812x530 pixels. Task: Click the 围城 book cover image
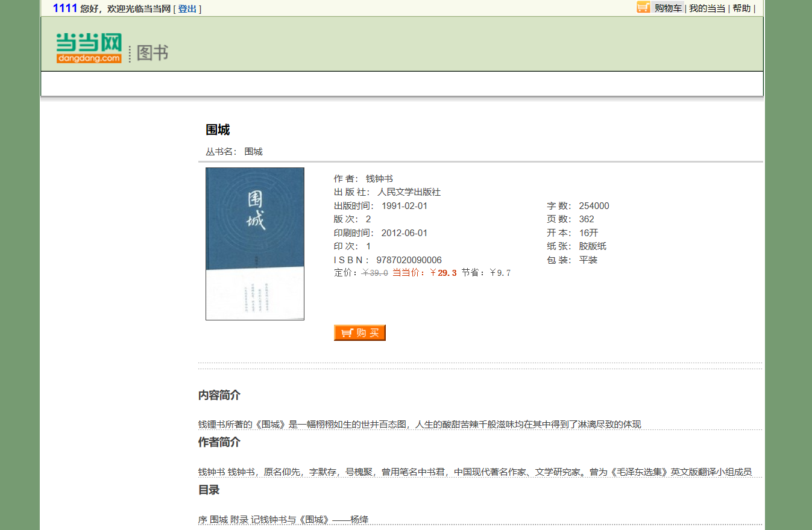pos(254,243)
